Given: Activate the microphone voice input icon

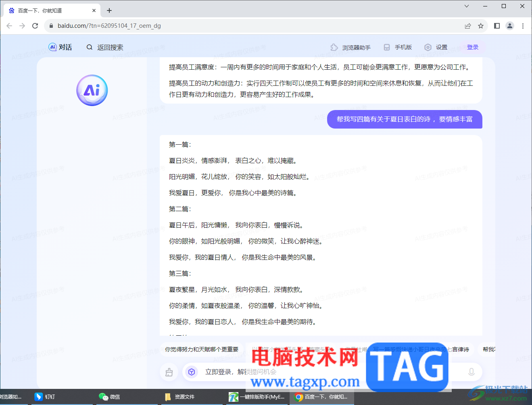Looking at the screenshot, I should pyautogui.click(x=471, y=372).
